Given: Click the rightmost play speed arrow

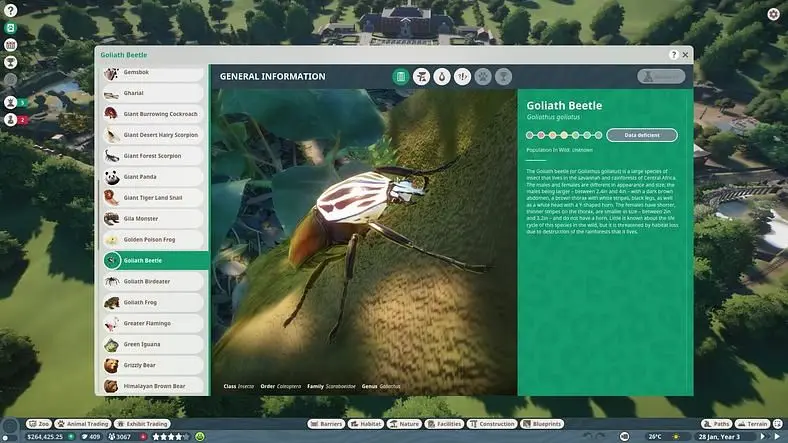Looking at the screenshot, I should (777, 436).
